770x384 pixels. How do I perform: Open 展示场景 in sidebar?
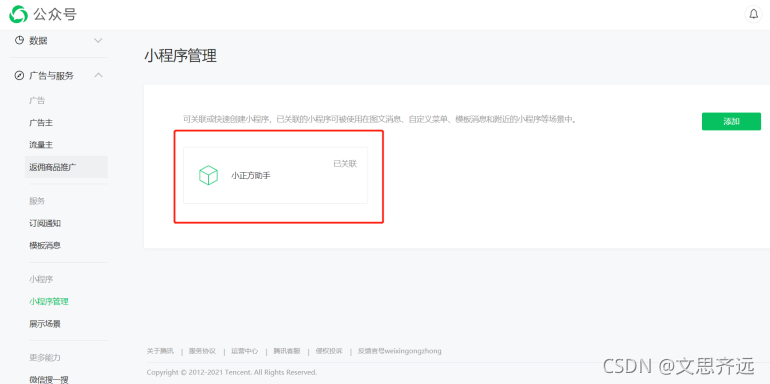pyautogui.click(x=45, y=324)
